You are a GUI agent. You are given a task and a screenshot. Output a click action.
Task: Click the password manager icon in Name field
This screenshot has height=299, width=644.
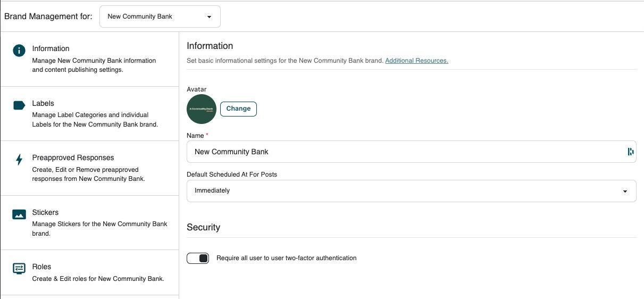coord(631,152)
